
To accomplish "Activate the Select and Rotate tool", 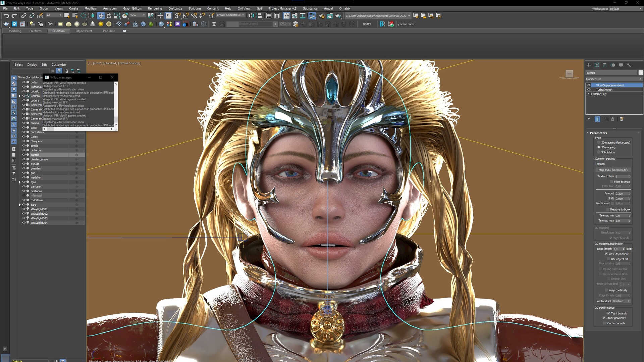I will pyautogui.click(x=109, y=16).
